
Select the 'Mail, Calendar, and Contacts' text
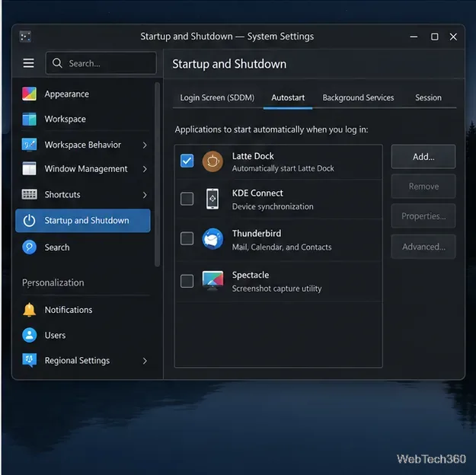(x=282, y=247)
